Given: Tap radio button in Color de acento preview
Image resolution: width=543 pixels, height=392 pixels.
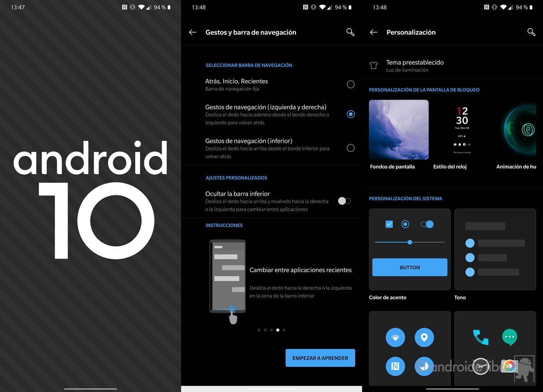Looking at the screenshot, I should point(405,224).
